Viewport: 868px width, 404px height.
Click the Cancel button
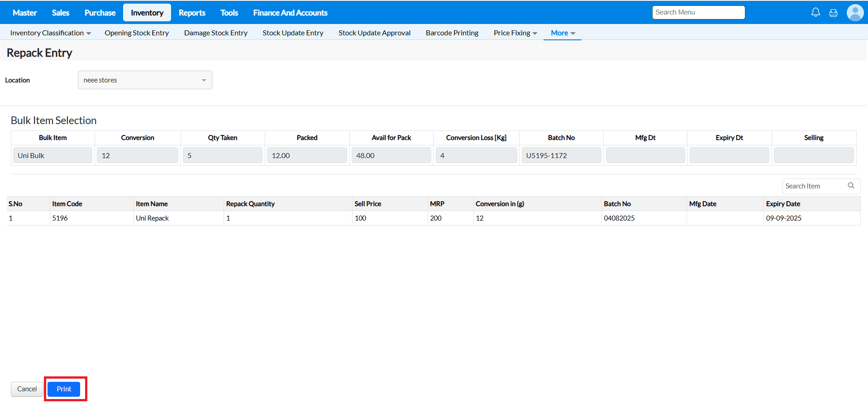[x=27, y=389]
